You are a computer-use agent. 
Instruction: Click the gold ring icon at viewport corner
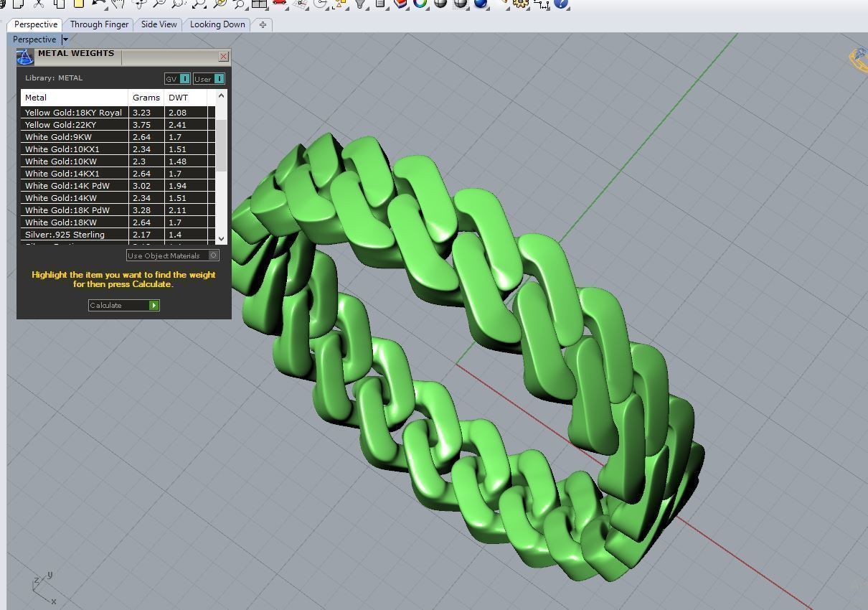(x=859, y=59)
